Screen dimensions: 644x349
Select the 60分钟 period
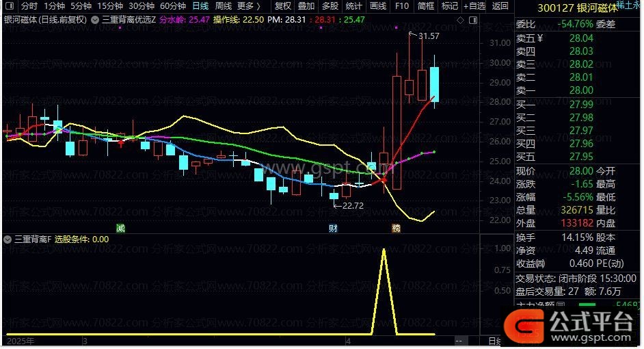tap(173, 6)
